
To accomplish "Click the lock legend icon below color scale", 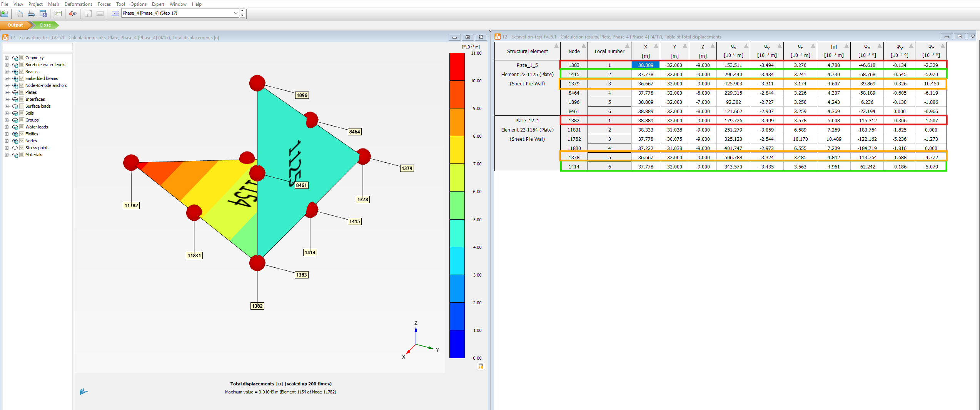I will point(481,366).
